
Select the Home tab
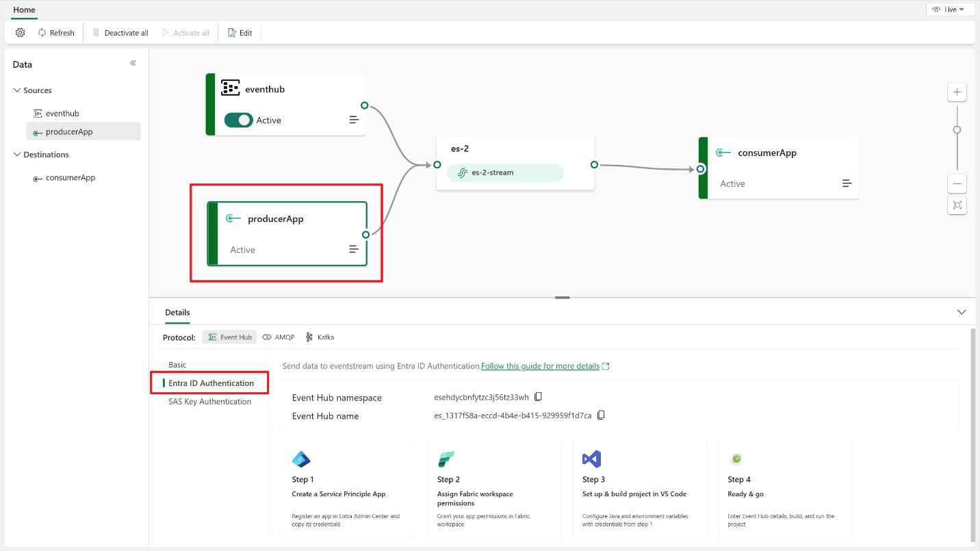click(24, 10)
